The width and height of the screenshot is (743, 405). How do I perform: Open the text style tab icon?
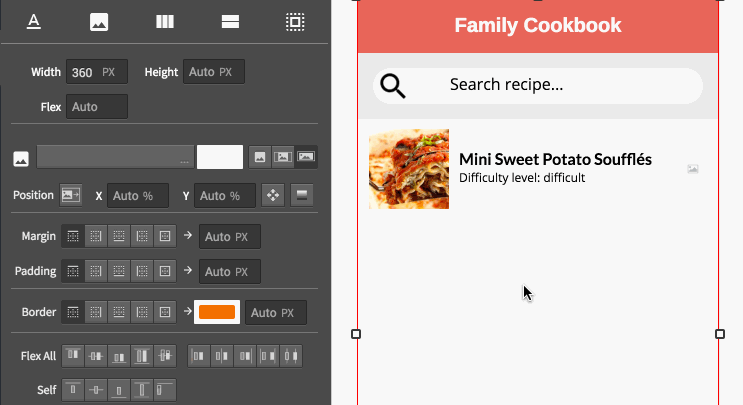coord(34,21)
